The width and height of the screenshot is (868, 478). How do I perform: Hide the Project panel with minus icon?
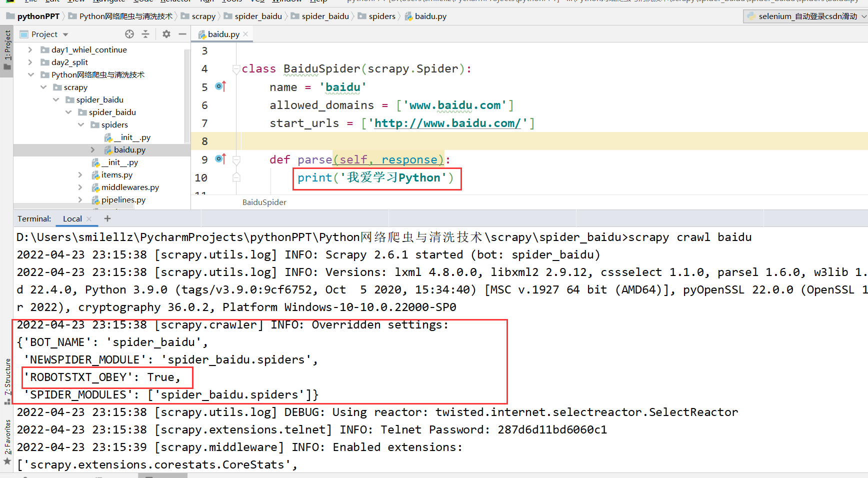(x=182, y=34)
